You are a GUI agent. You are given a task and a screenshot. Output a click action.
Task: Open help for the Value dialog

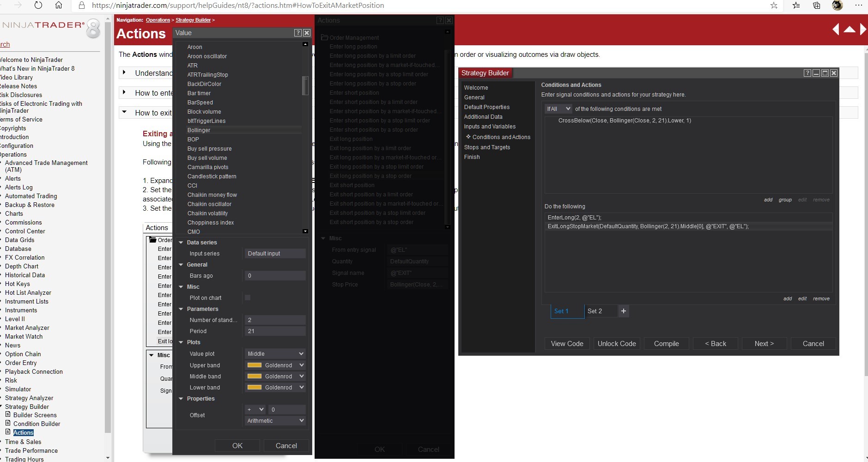coord(298,33)
